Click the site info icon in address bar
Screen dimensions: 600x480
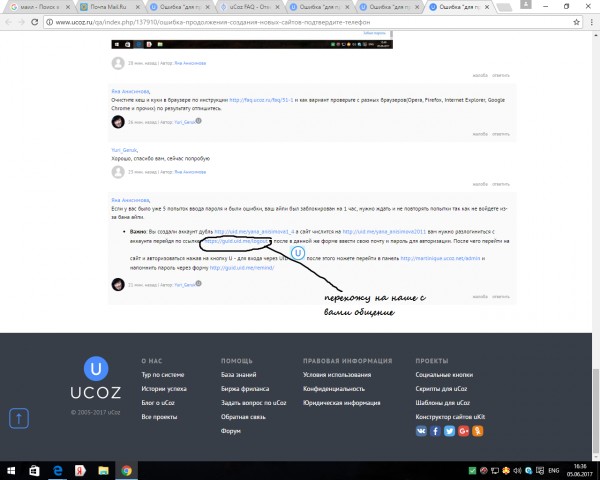[49, 22]
